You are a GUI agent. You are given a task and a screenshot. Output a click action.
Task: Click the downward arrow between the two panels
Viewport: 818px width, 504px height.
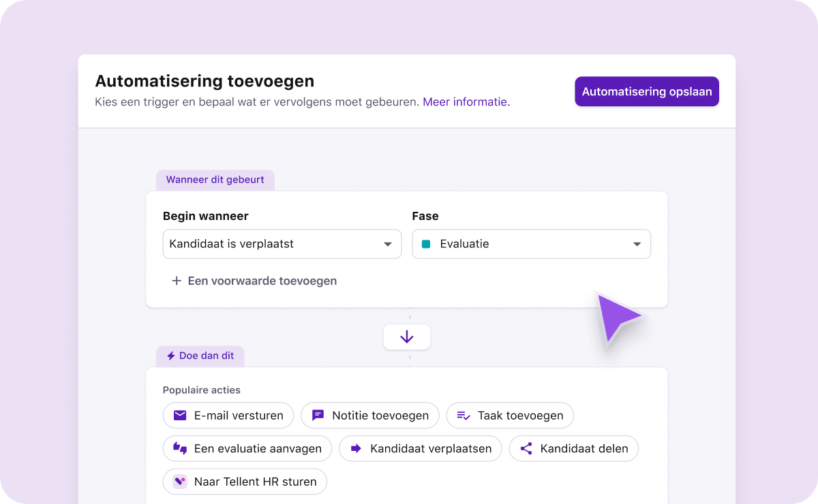pos(407,336)
